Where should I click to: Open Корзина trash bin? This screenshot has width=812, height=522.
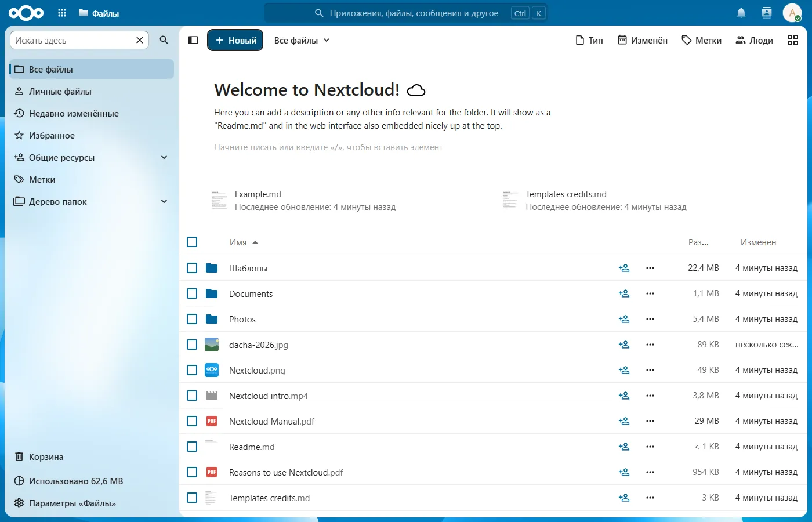coord(92,456)
